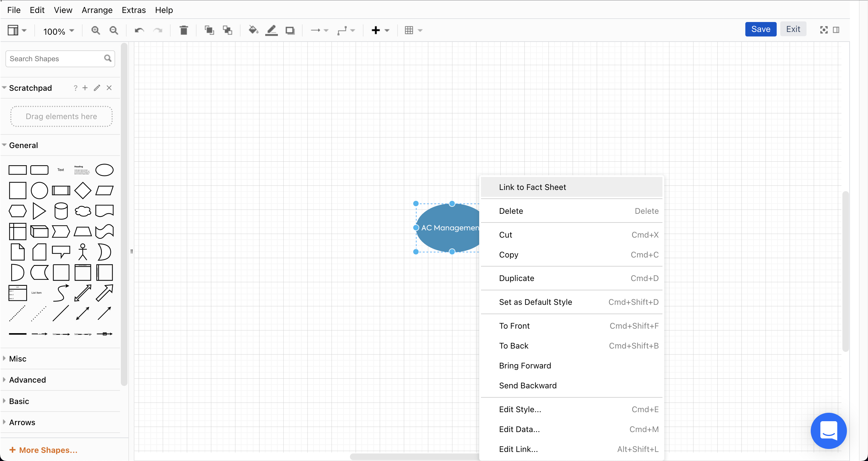This screenshot has height=461, width=868.
Task: Click the To Front toolbar icon
Action: [209, 30]
